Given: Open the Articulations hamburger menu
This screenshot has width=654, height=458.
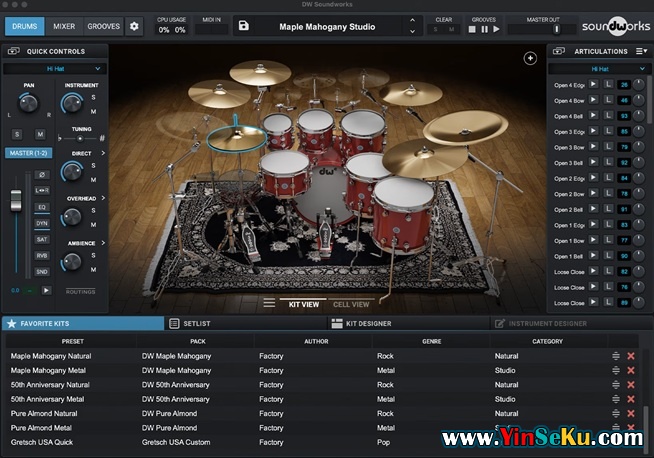Looking at the screenshot, I should coord(638,51).
